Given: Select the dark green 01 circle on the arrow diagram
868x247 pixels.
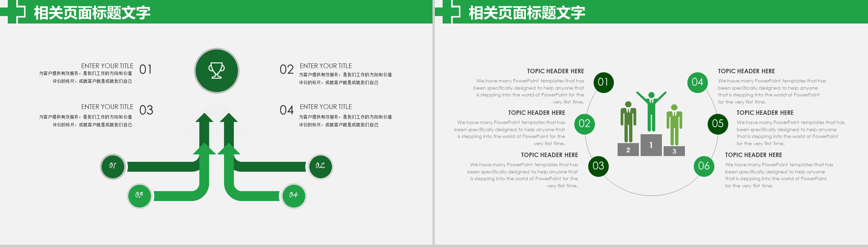Looking at the screenshot, I should (113, 166).
